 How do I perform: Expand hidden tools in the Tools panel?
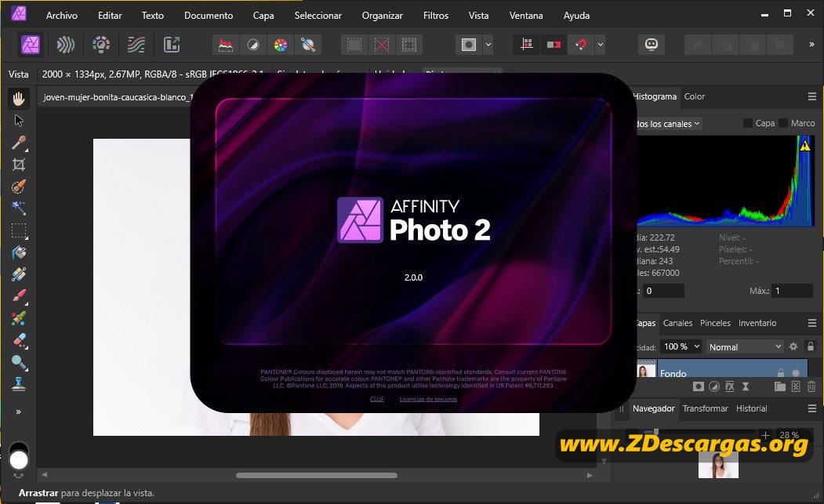(18, 412)
